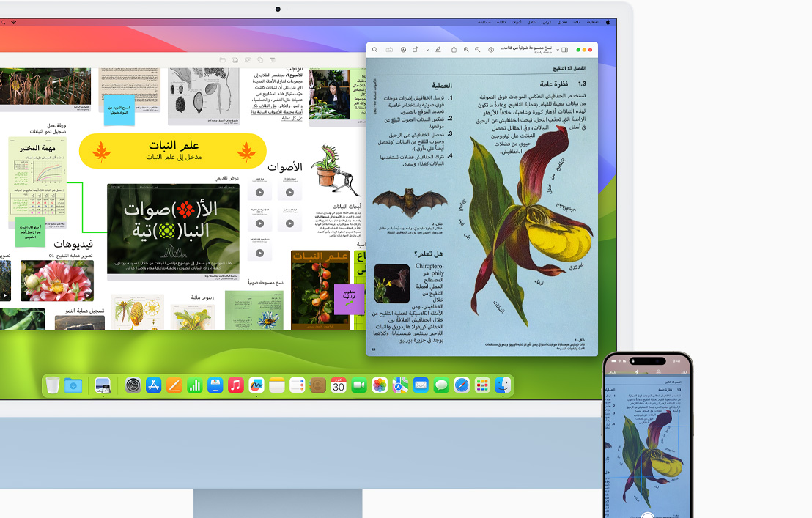Click the العملية heading in Preview document

442,86
